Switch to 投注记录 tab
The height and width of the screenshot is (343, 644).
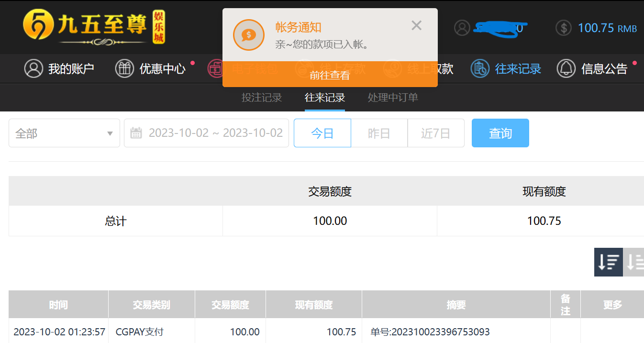point(262,98)
